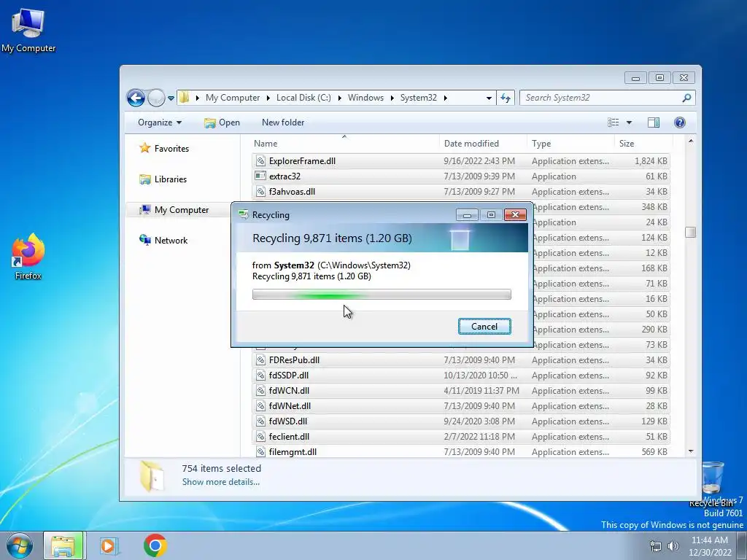Open recent pages dropdown arrow
This screenshot has width=747, height=560.
171,98
